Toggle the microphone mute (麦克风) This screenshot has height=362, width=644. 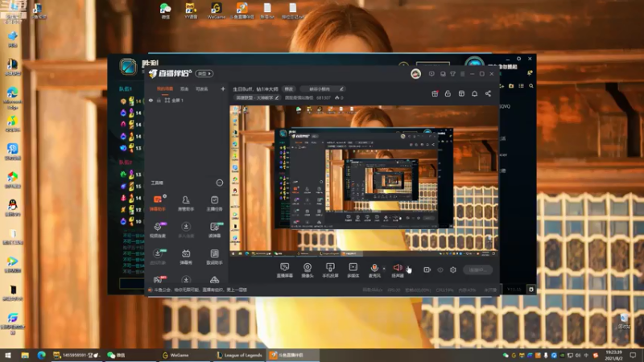(374, 270)
